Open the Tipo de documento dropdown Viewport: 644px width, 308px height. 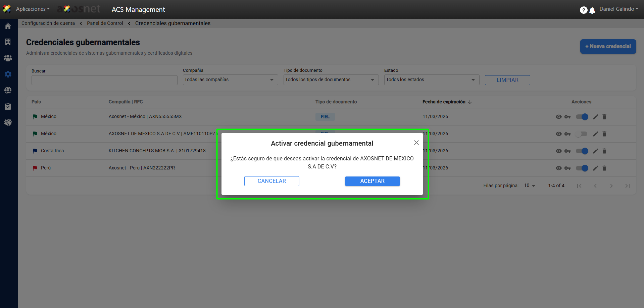[x=331, y=80]
